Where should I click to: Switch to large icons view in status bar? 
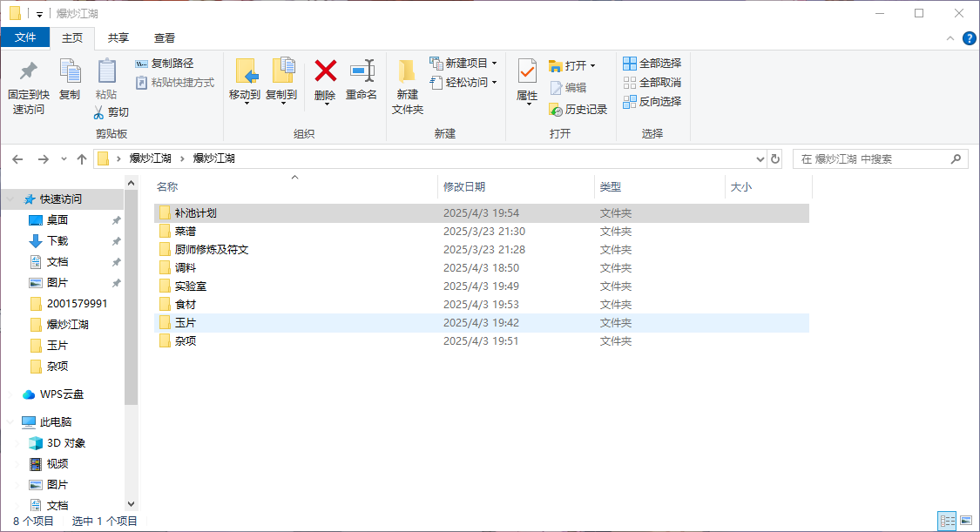pyautogui.click(x=965, y=521)
